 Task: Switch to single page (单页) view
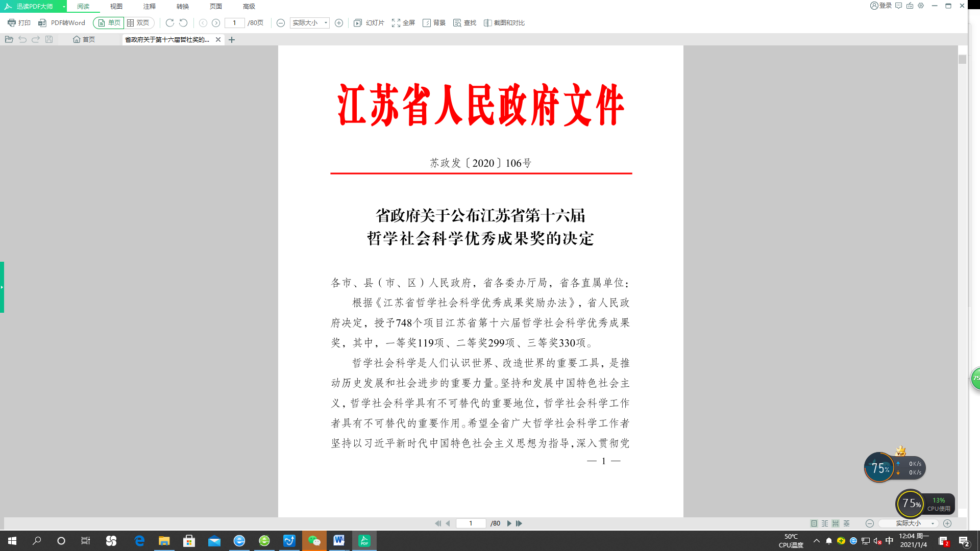[109, 23]
